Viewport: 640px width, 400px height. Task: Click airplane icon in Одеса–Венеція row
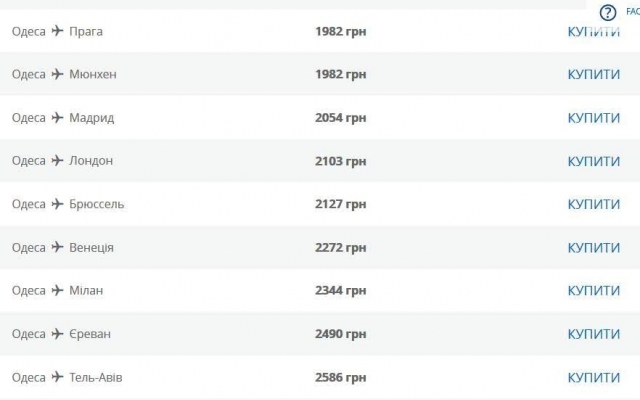pos(58,247)
